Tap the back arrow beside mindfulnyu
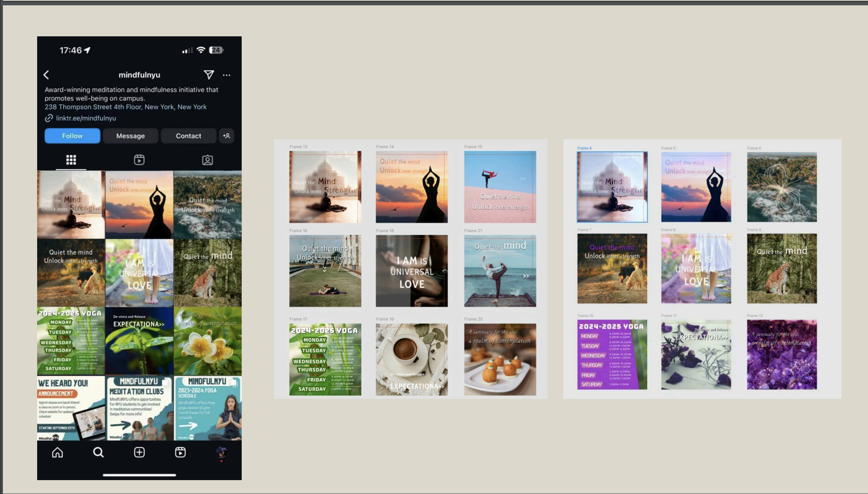 click(46, 75)
